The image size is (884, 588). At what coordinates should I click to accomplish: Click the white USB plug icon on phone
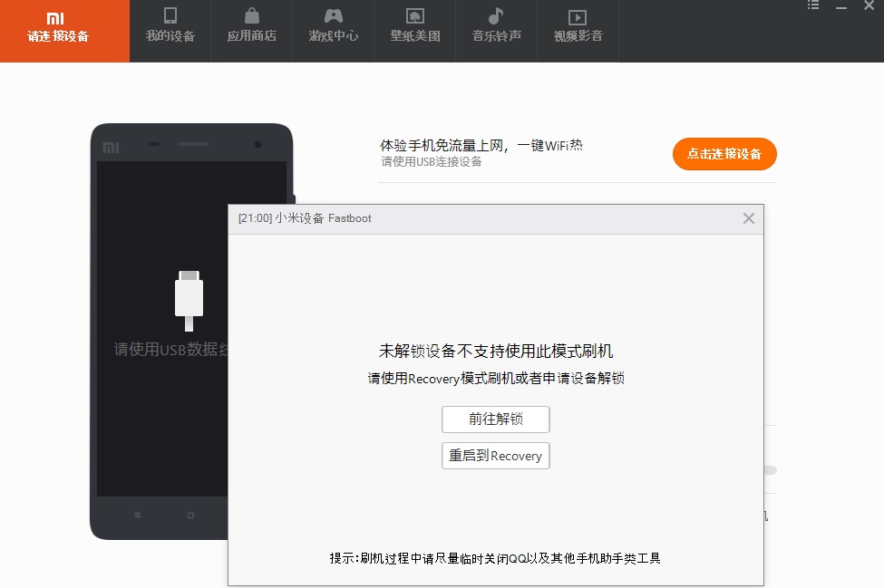tap(189, 299)
